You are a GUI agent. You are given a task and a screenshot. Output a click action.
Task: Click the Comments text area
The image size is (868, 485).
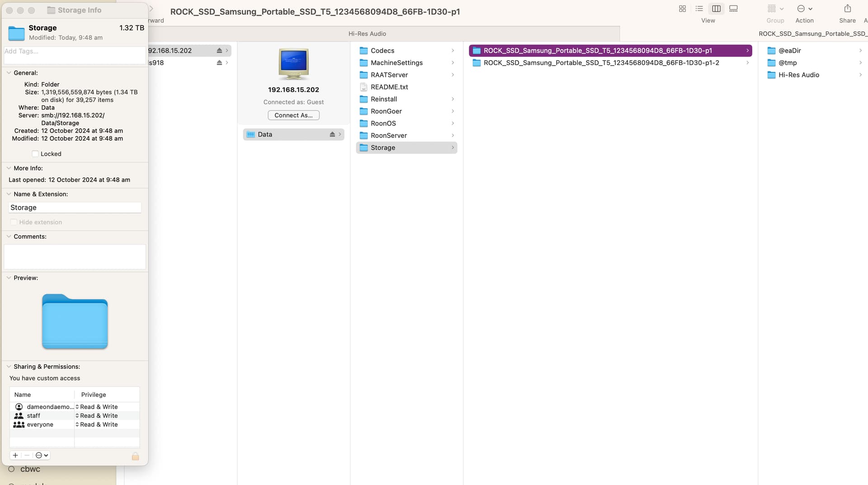pyautogui.click(x=75, y=257)
